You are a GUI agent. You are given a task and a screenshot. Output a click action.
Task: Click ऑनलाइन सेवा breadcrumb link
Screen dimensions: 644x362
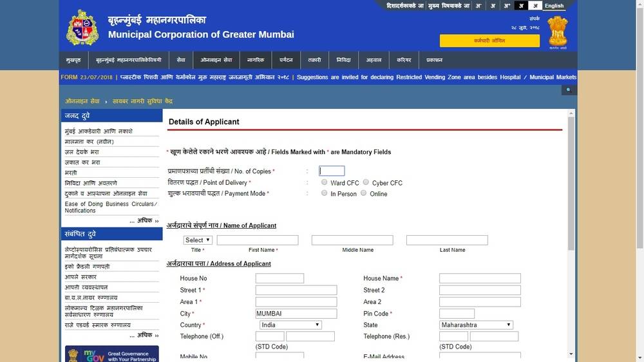[x=82, y=101]
